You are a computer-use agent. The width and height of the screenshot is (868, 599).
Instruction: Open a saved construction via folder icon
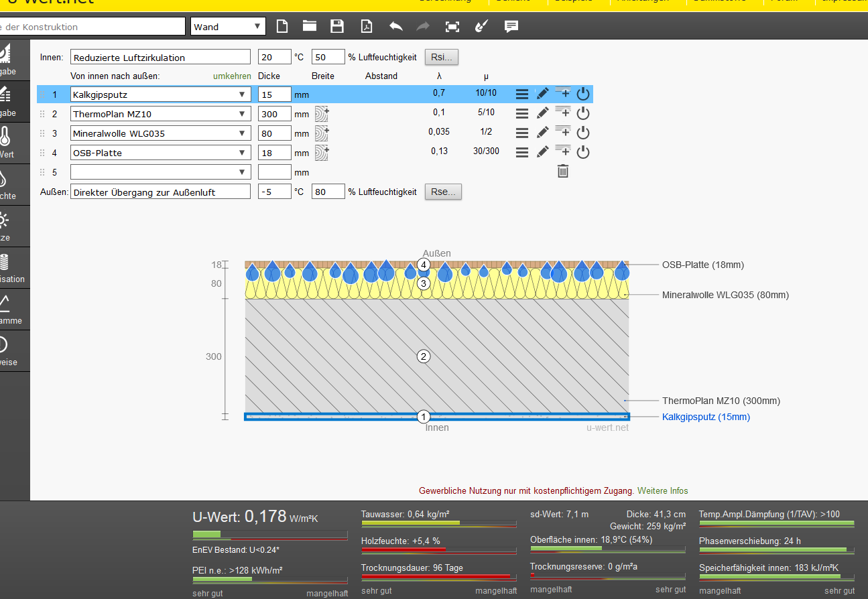click(x=309, y=27)
